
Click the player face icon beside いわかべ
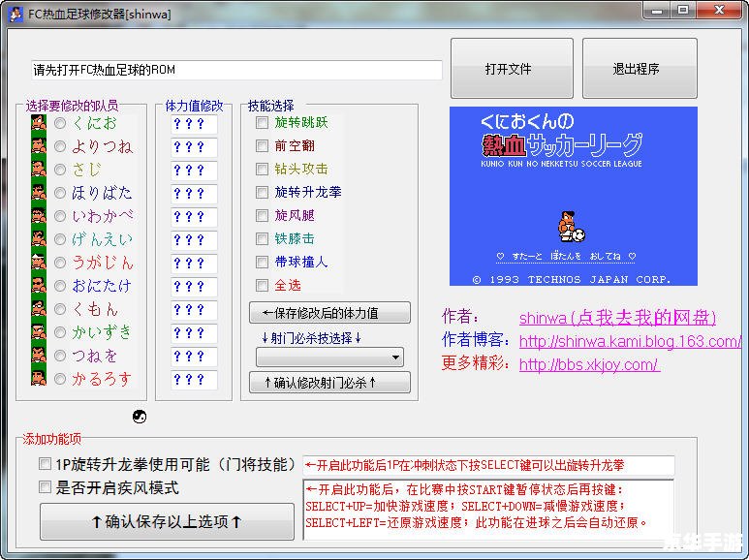click(x=39, y=216)
